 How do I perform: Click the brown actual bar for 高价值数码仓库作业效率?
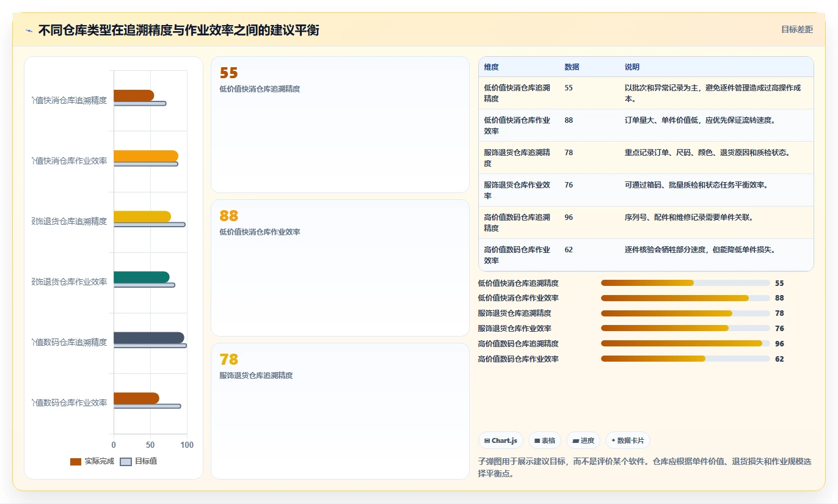point(136,398)
